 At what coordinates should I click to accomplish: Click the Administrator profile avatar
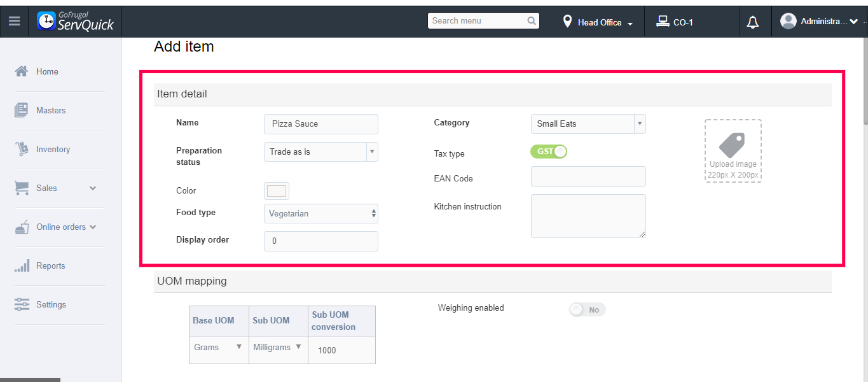789,21
